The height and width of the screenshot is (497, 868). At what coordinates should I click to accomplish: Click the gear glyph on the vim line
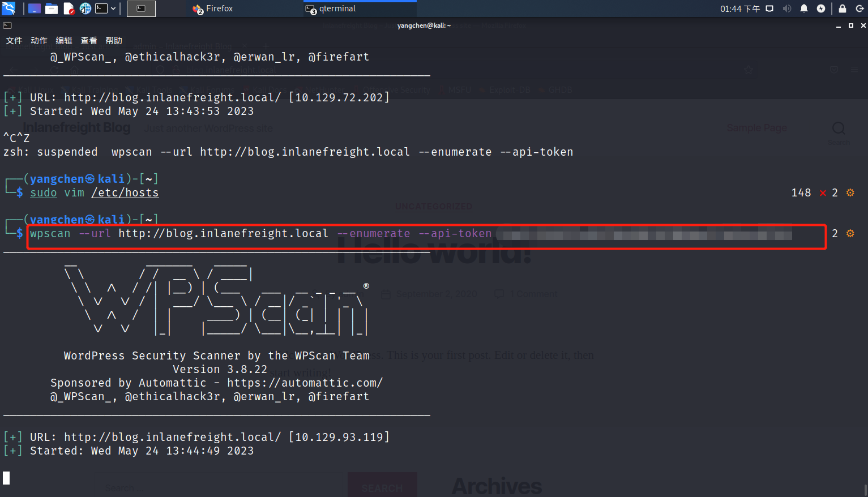point(850,193)
